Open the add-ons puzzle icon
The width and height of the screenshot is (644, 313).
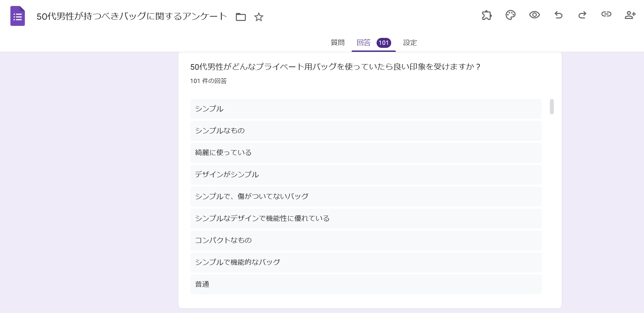[487, 15]
